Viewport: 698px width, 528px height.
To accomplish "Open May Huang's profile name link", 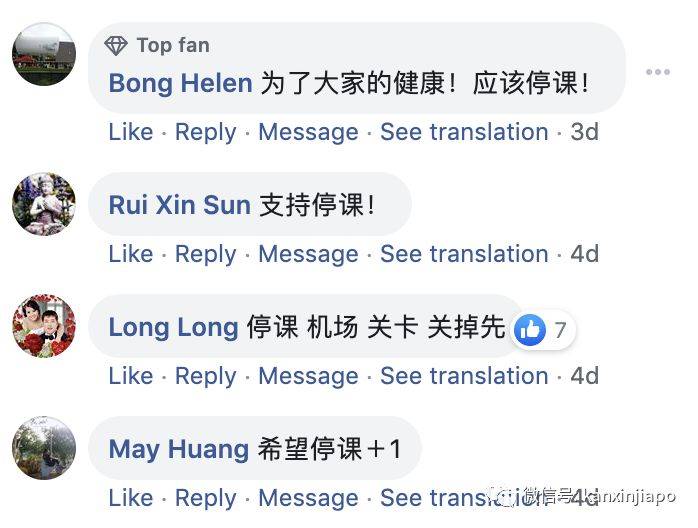I will (x=178, y=449).
